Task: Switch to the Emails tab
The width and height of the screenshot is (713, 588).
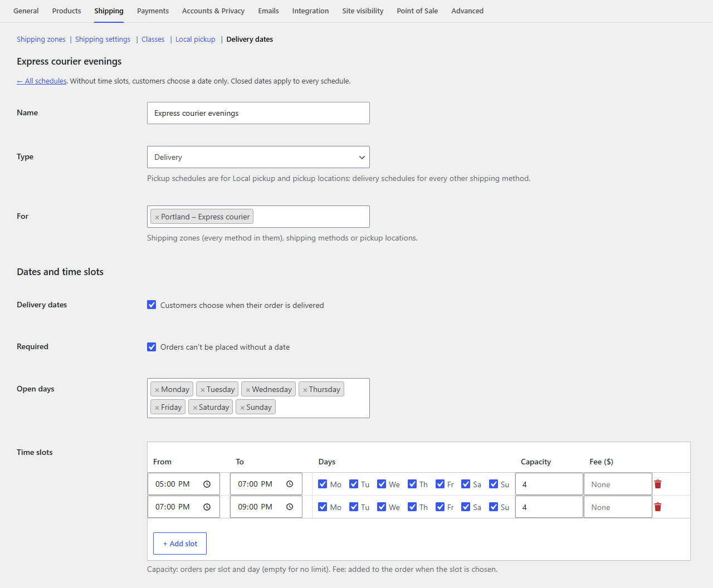Action: coord(268,11)
